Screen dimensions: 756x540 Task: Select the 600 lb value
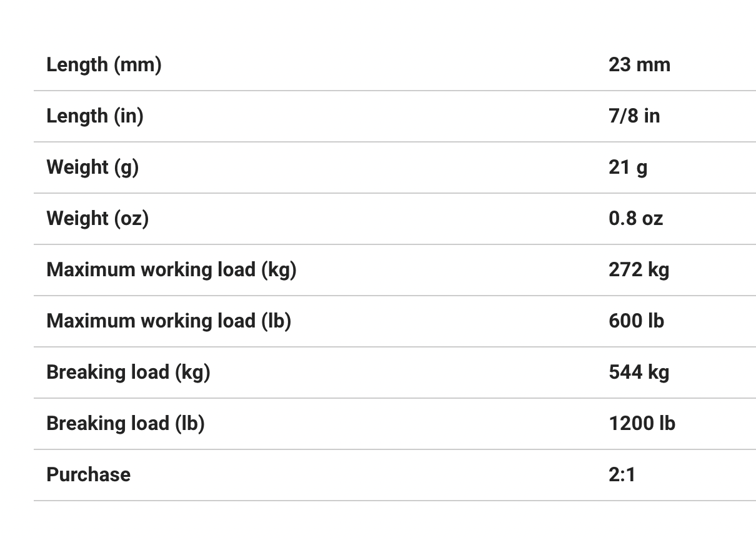point(636,321)
